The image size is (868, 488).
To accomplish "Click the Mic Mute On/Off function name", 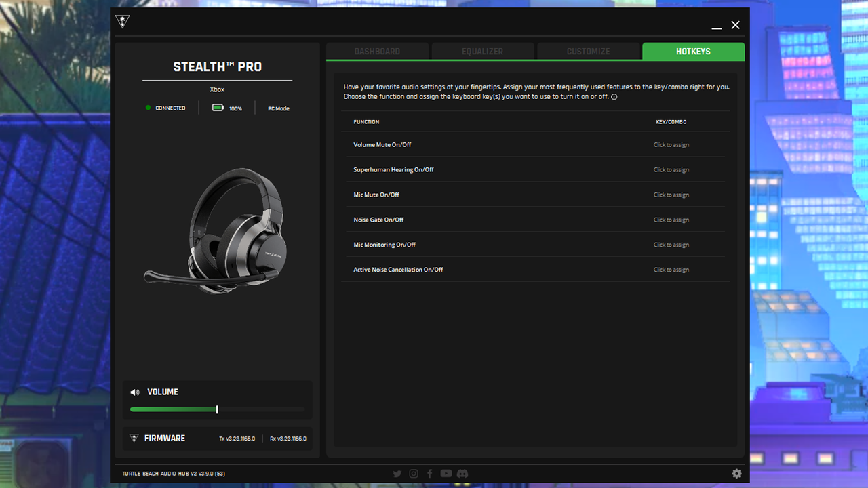I will 376,195.
